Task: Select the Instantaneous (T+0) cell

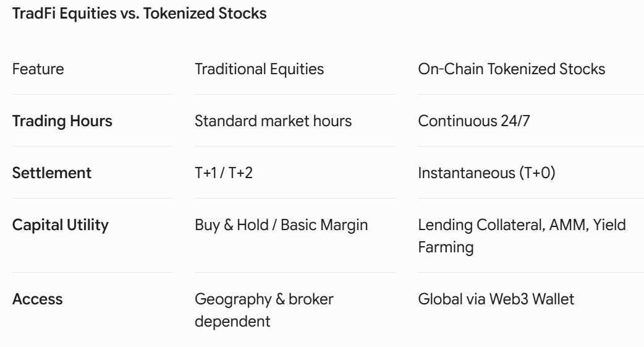Action: click(486, 173)
